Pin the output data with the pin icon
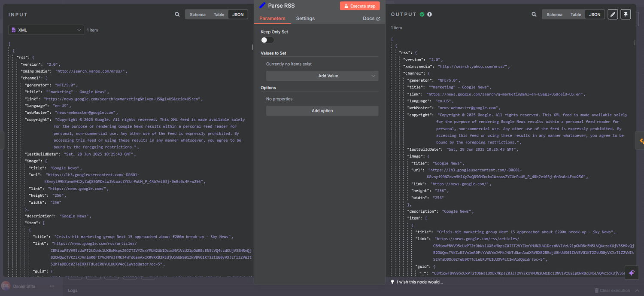This screenshot has height=296, width=644. tap(626, 14)
